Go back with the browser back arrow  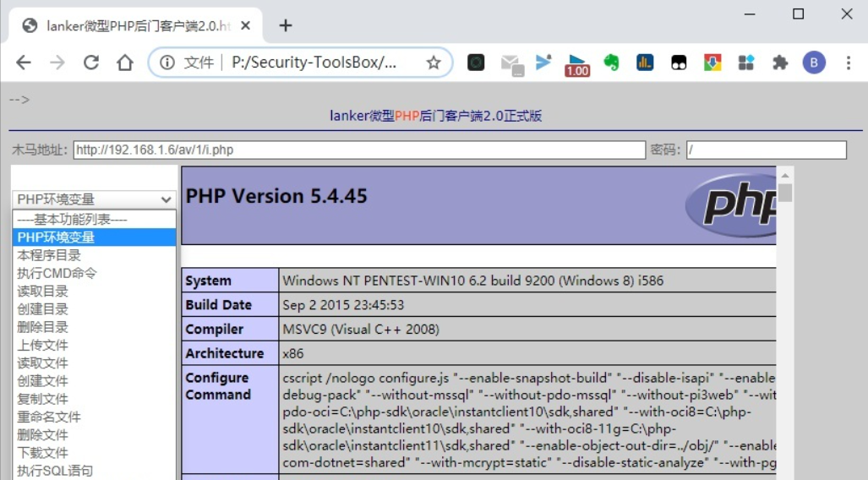tap(24, 63)
